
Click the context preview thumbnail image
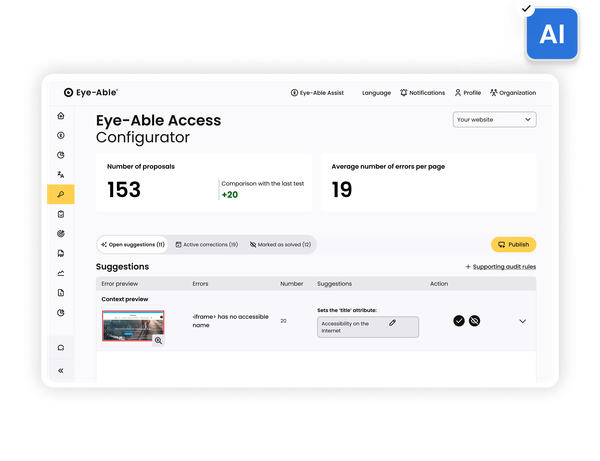pyautogui.click(x=130, y=326)
